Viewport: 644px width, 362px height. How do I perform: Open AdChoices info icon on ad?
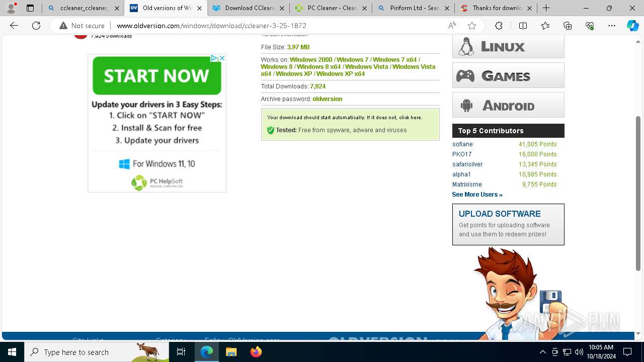214,58
